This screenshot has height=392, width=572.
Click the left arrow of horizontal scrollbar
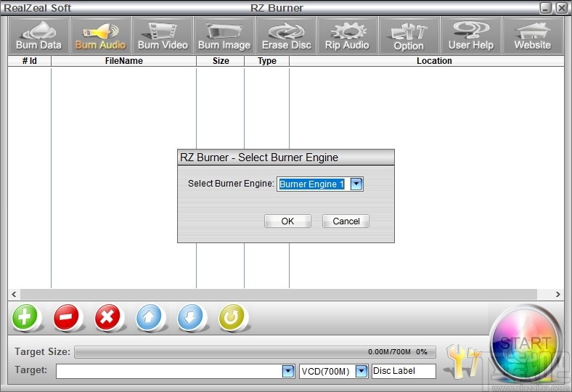(14, 294)
